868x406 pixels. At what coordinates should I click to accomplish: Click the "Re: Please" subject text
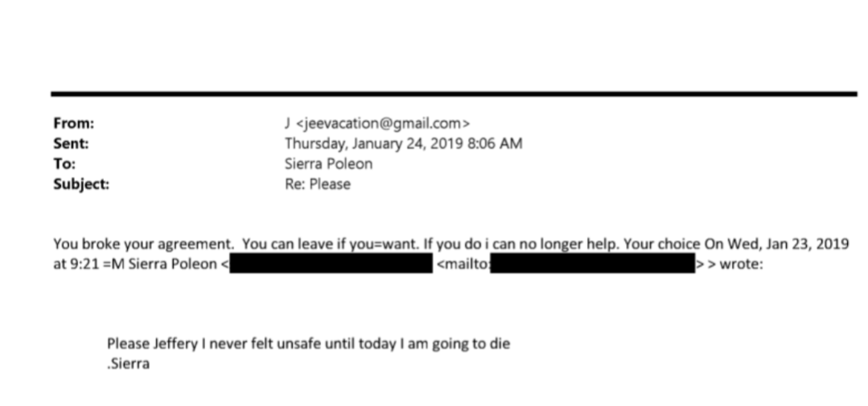click(318, 184)
